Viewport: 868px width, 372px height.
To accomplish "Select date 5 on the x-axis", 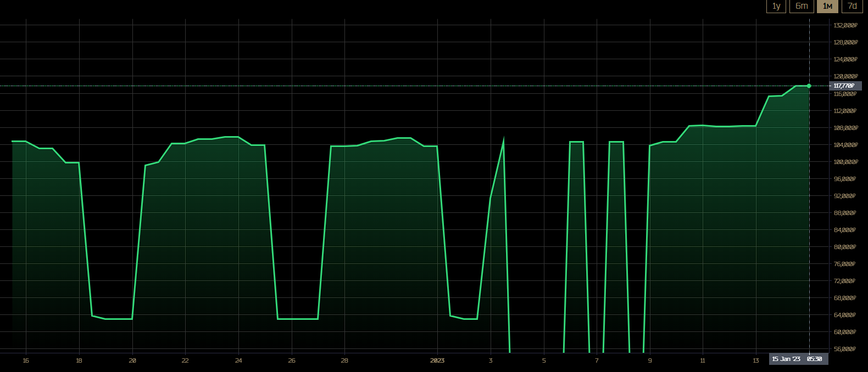I will [544, 360].
